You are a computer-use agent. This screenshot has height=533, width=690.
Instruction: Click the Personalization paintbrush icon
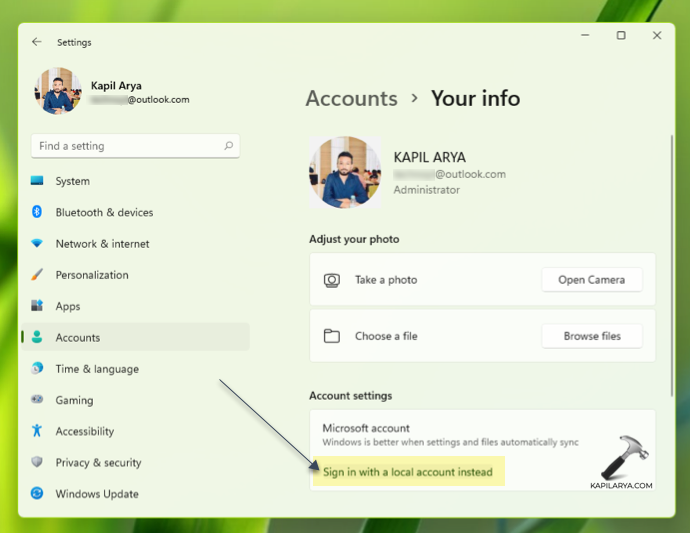click(37, 275)
